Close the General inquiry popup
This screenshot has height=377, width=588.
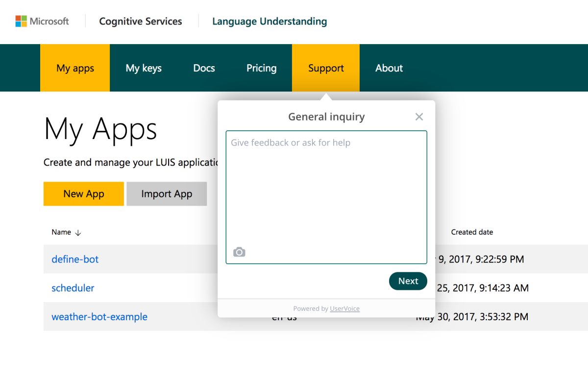tap(419, 117)
